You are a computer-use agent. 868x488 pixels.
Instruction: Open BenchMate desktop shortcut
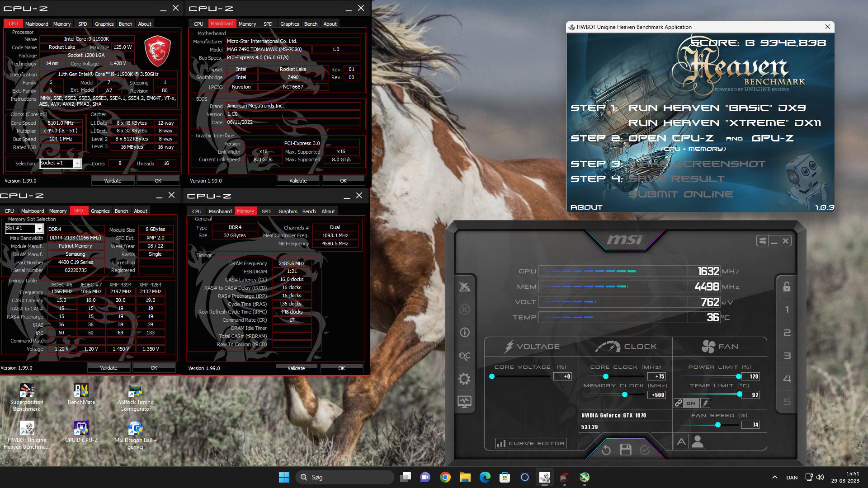(81, 394)
